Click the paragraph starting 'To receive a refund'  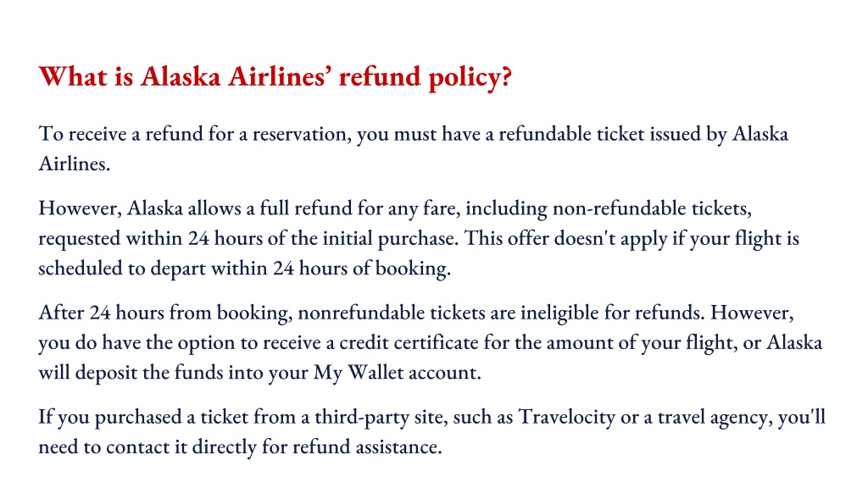pyautogui.click(x=414, y=148)
